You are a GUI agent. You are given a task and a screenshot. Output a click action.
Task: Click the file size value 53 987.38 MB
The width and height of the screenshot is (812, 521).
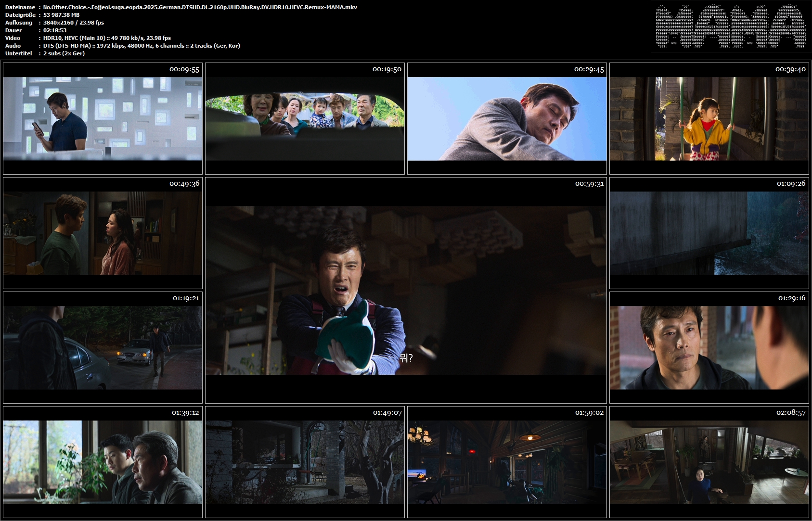click(x=62, y=15)
